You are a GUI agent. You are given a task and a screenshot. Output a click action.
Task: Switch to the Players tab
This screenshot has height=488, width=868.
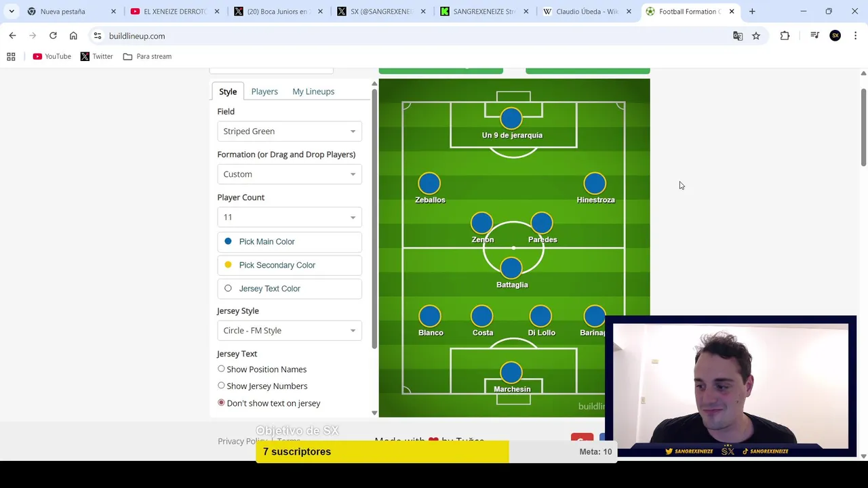pos(264,91)
